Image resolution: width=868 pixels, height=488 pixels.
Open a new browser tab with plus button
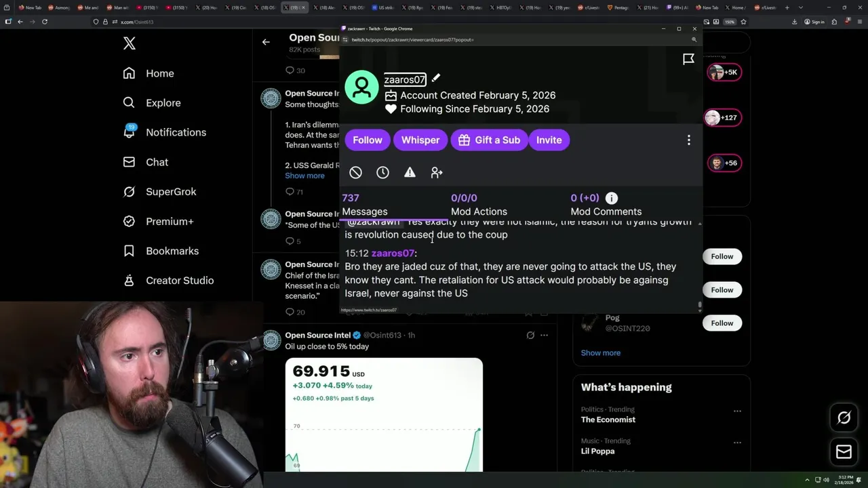pos(787,7)
